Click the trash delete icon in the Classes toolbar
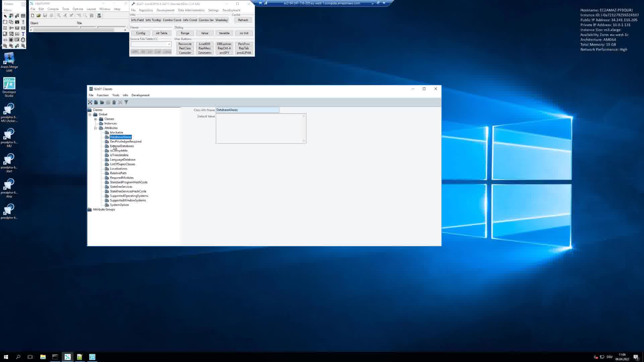The image size is (644, 362). [x=114, y=102]
